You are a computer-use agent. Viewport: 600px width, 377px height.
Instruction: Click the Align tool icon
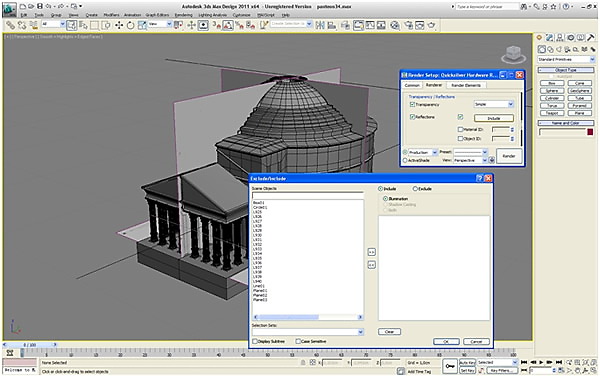[x=332, y=26]
